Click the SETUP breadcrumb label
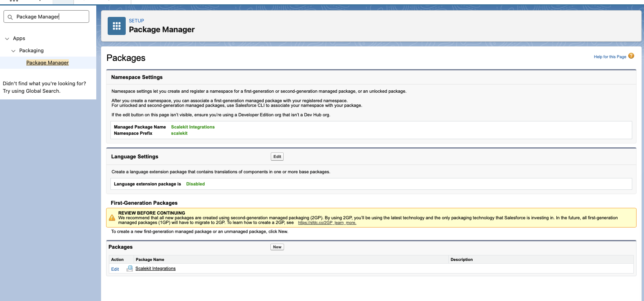This screenshot has width=644, height=301. tap(136, 21)
